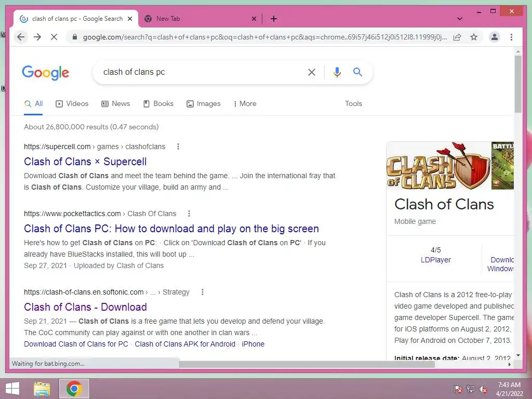
Task: Open the 'Clash of Clans - Download' result
Action: pyautogui.click(x=85, y=307)
